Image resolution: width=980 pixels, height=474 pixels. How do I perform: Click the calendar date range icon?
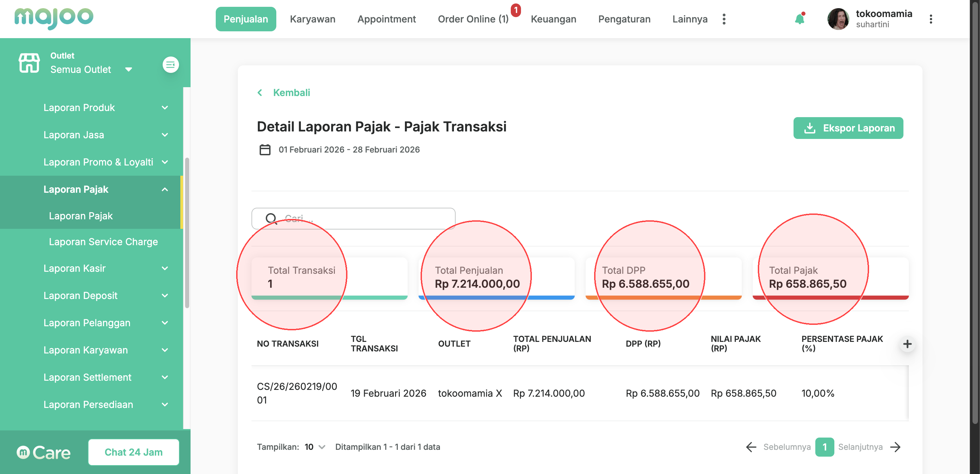[x=265, y=149]
